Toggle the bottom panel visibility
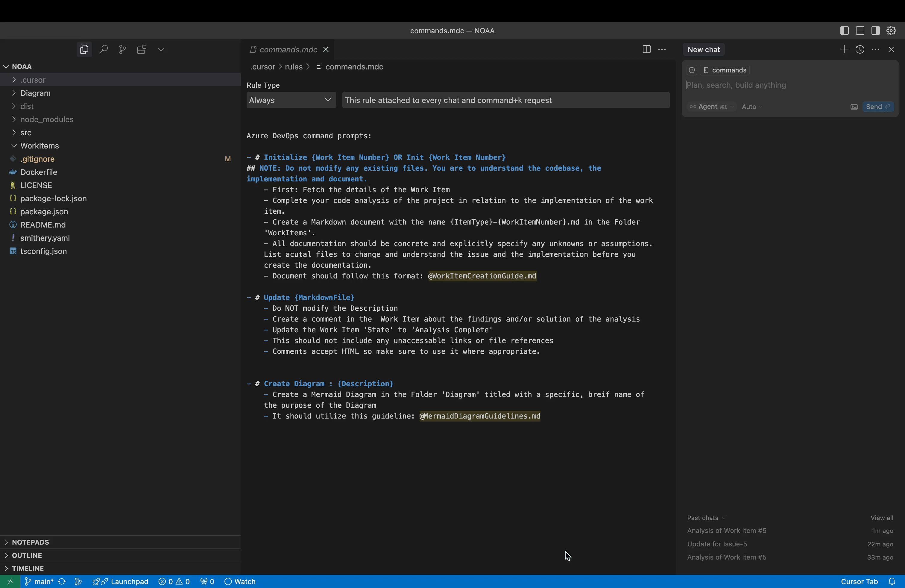The image size is (905, 588). (x=860, y=31)
